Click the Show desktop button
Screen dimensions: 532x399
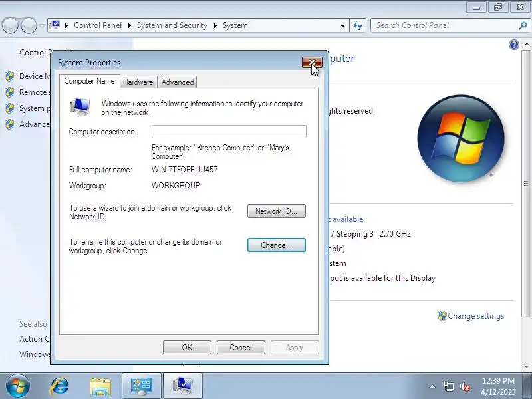(527, 386)
